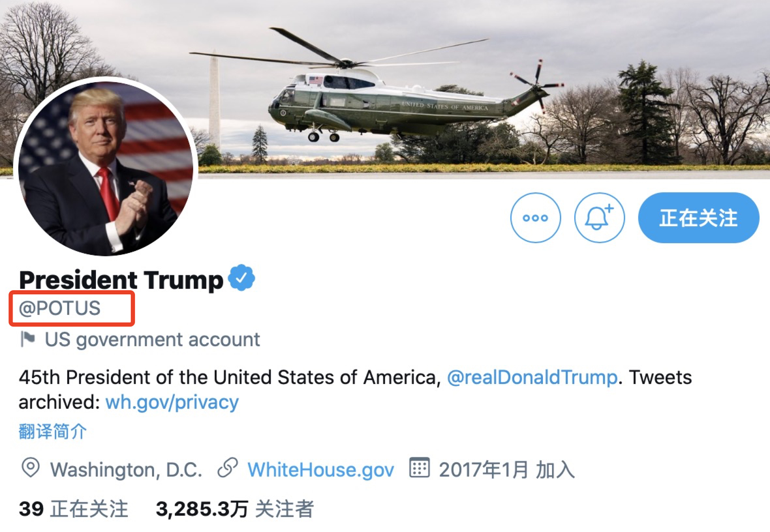Click the chain link icon

click(x=227, y=468)
